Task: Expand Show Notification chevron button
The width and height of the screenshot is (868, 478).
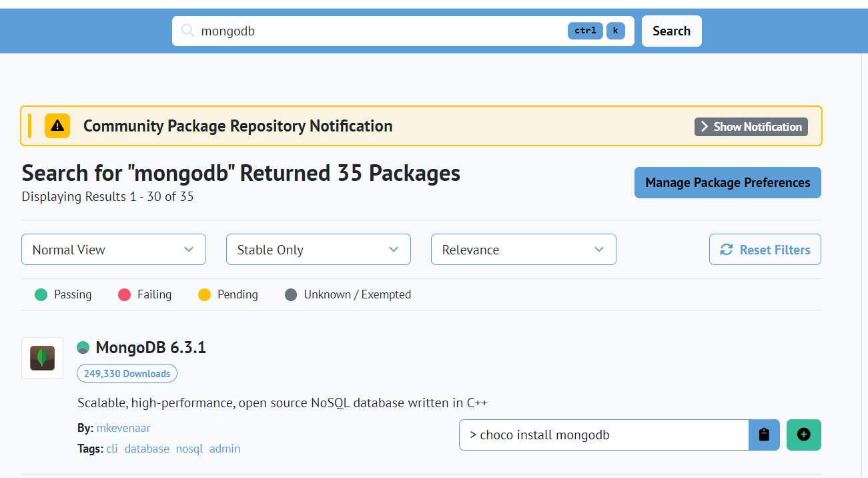Action: tap(751, 127)
